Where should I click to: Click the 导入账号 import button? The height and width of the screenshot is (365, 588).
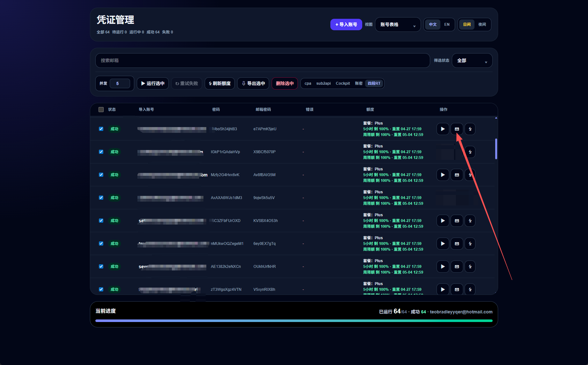(x=346, y=25)
